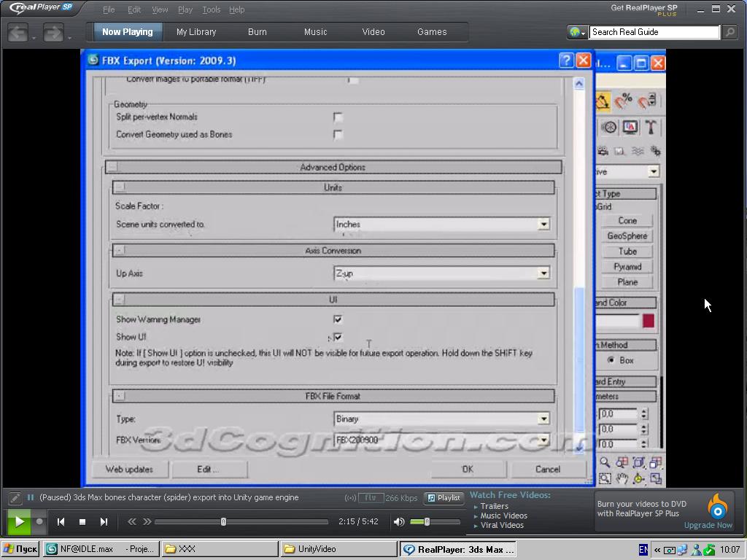This screenshot has height=560, width=747.
Task: Open the 3ds Max Display panel icon
Action: pos(630,127)
